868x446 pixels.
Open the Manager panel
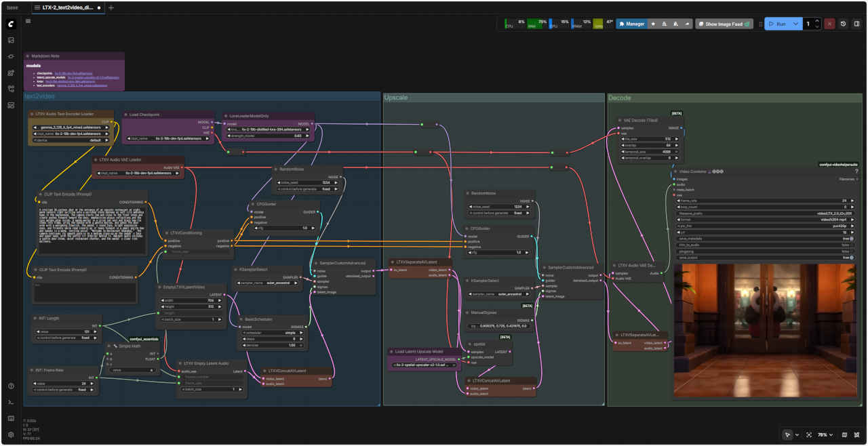click(x=631, y=24)
